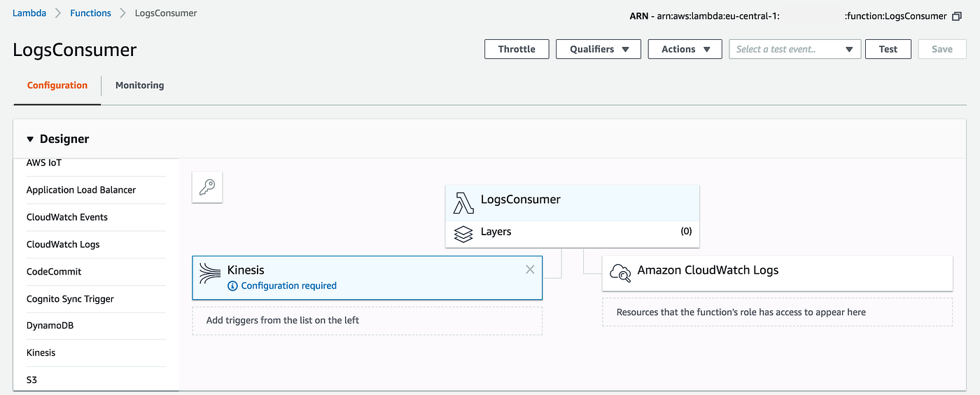This screenshot has width=980, height=395.
Task: Click the Layers stack icon
Action: (463, 233)
